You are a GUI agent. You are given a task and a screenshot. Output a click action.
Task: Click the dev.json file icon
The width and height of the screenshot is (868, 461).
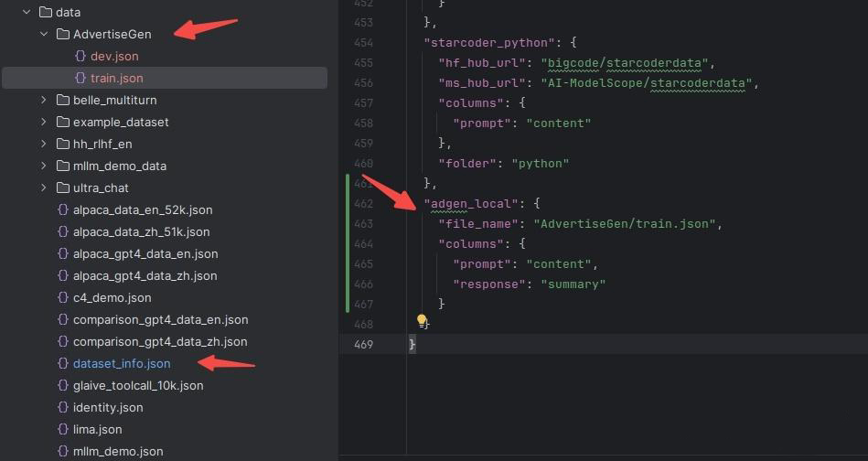point(80,56)
